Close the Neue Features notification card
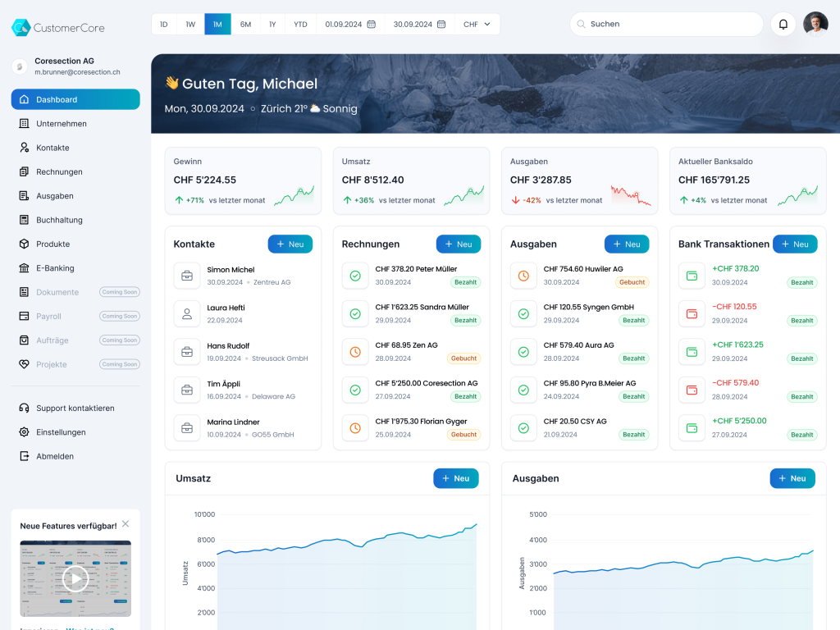 pos(126,524)
